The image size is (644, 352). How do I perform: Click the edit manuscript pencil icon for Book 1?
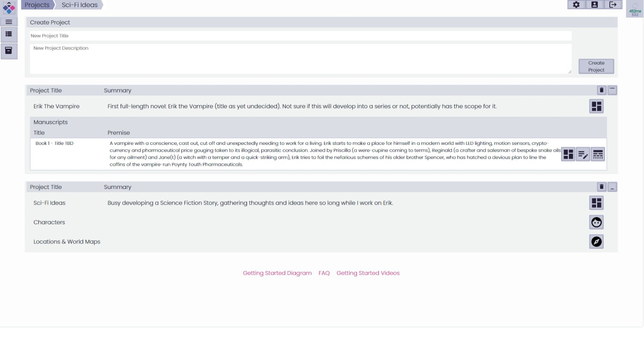583,154
